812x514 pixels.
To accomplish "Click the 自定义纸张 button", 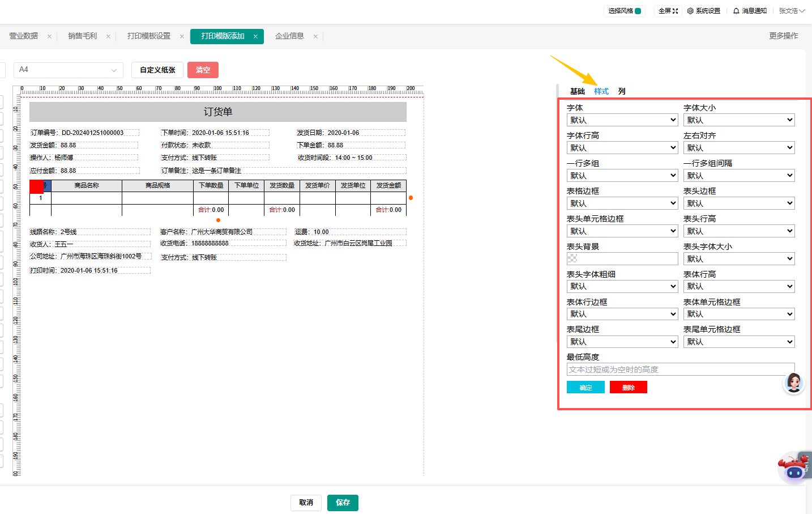I will (x=157, y=70).
